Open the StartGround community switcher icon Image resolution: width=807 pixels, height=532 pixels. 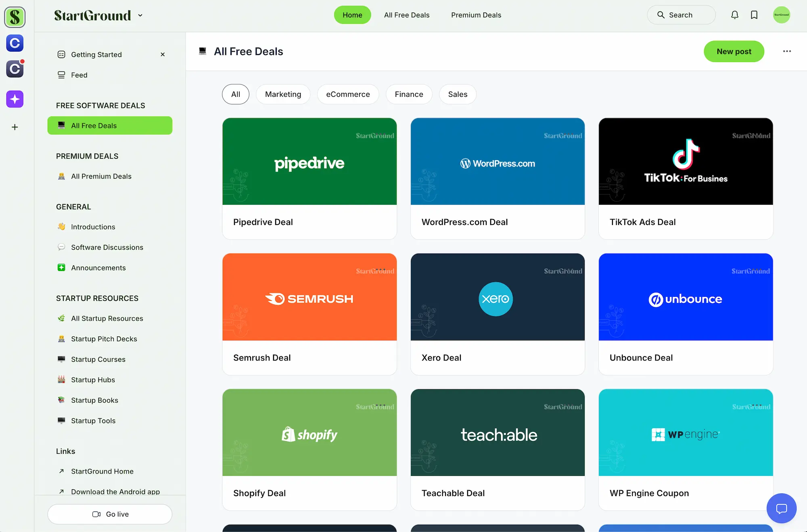[x=15, y=17]
